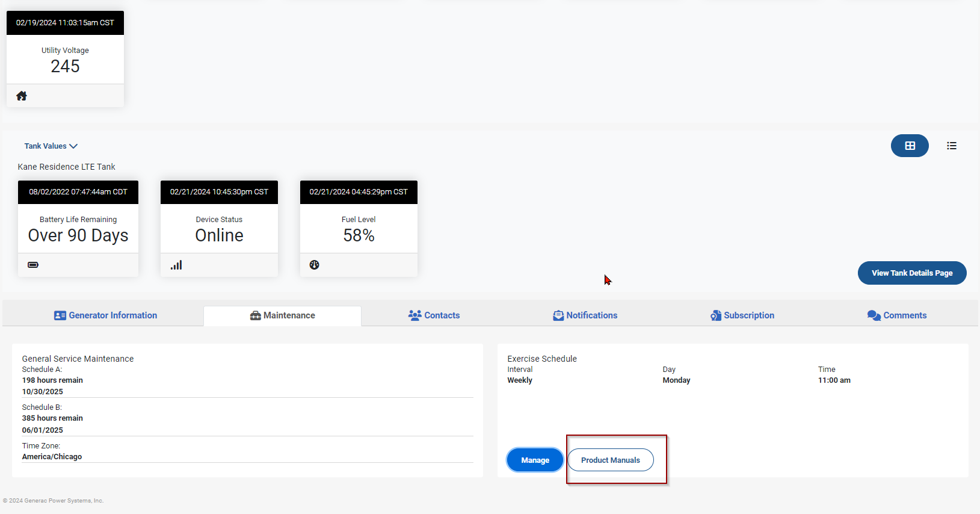Click the 06/01/2025 Schedule B date
The image size is (980, 514).
point(42,430)
